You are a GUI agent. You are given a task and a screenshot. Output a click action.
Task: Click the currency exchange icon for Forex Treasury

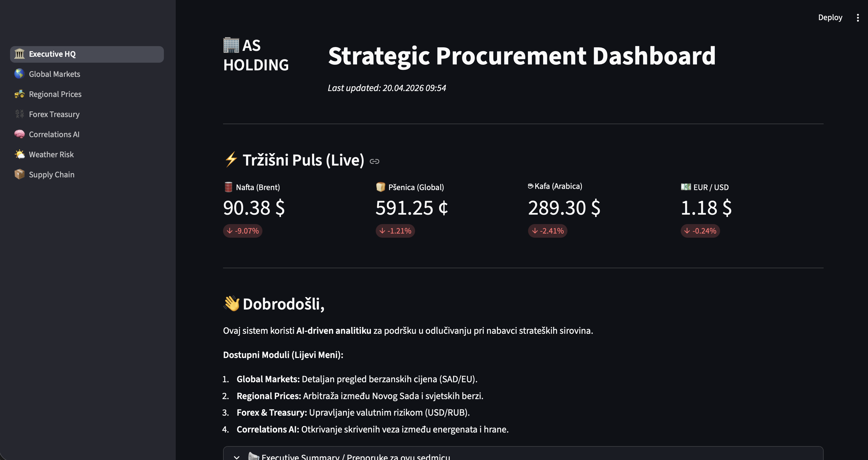[20, 114]
